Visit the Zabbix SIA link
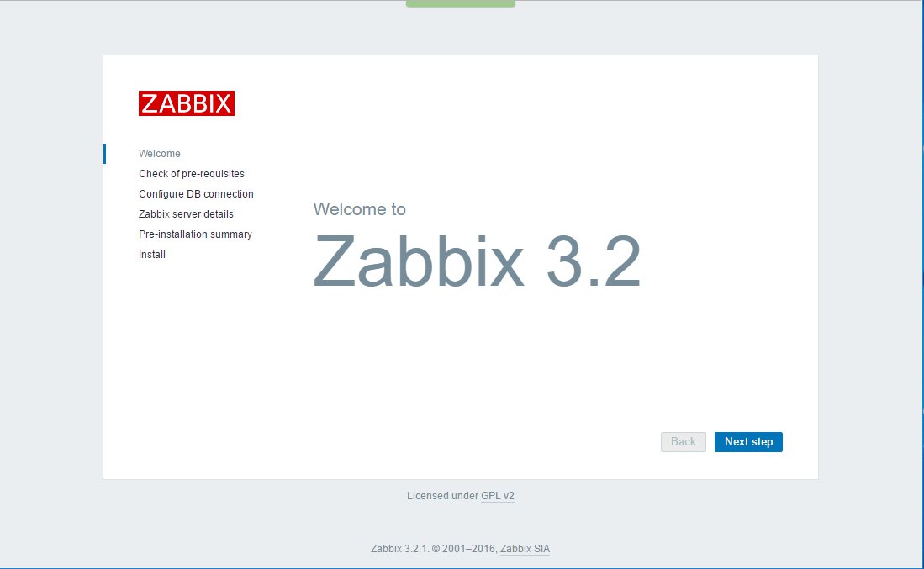This screenshot has height=569, width=924. 525,549
